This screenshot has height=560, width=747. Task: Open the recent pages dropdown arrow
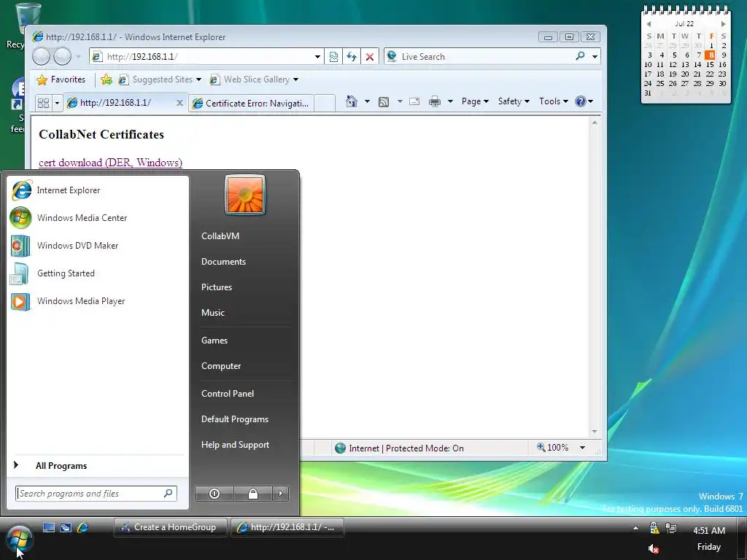(78, 57)
